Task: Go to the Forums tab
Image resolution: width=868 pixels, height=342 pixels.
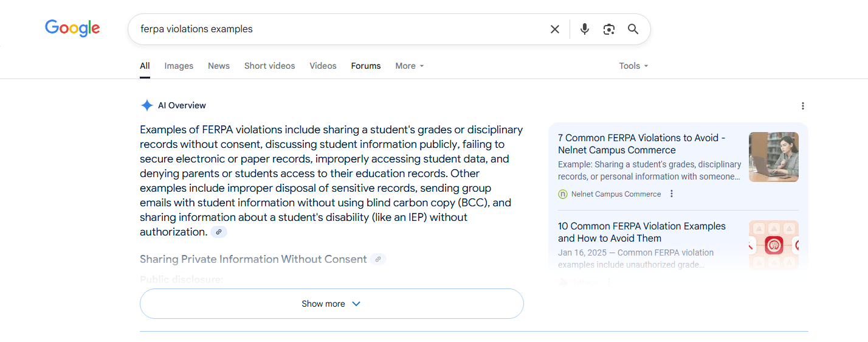Action: point(366,66)
